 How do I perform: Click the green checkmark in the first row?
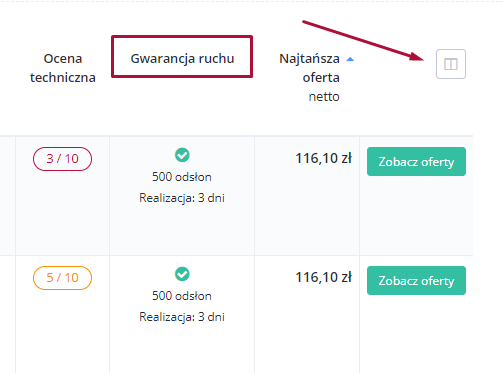pos(182,155)
